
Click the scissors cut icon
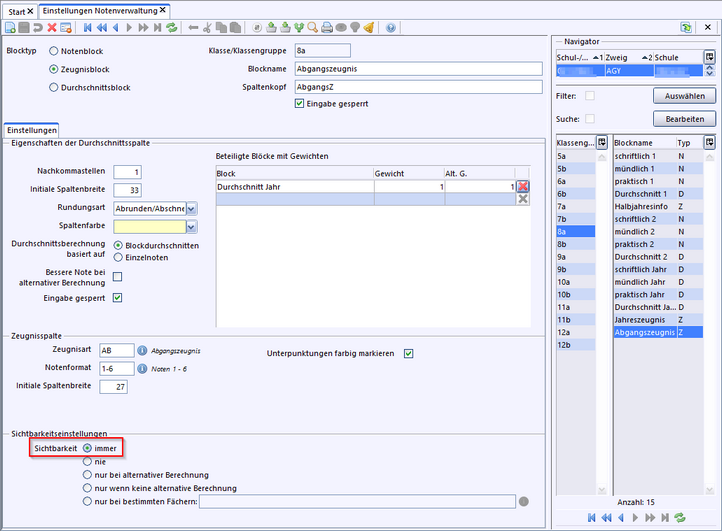[x=207, y=28]
